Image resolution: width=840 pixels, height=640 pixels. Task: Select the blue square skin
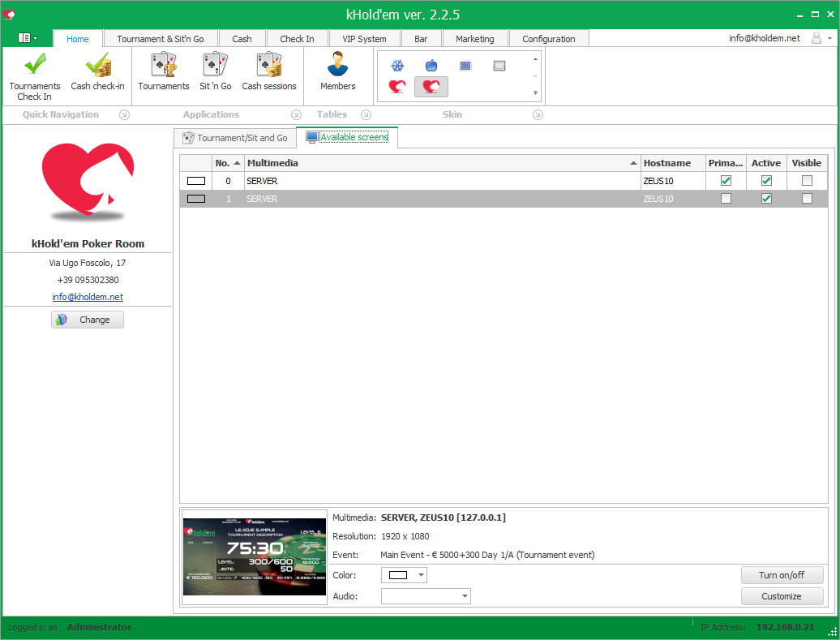click(465, 66)
